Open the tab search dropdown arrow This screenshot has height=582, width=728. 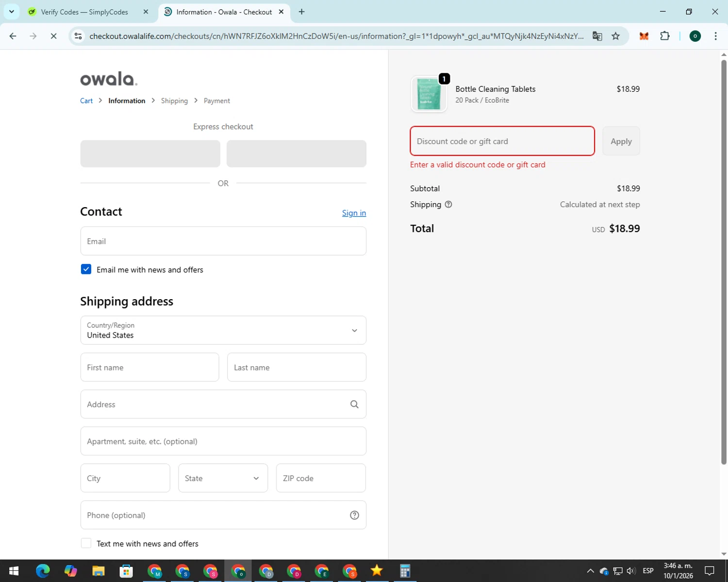[12, 12]
